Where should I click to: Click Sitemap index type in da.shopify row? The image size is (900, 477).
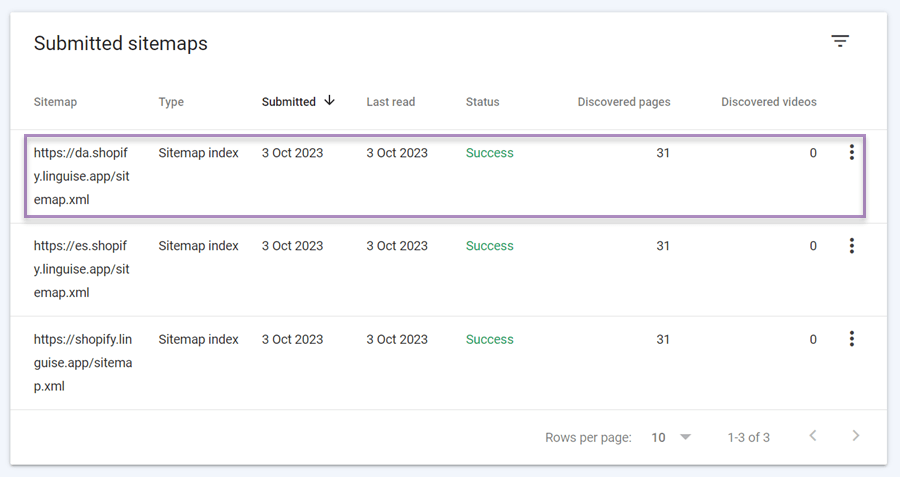click(x=198, y=153)
